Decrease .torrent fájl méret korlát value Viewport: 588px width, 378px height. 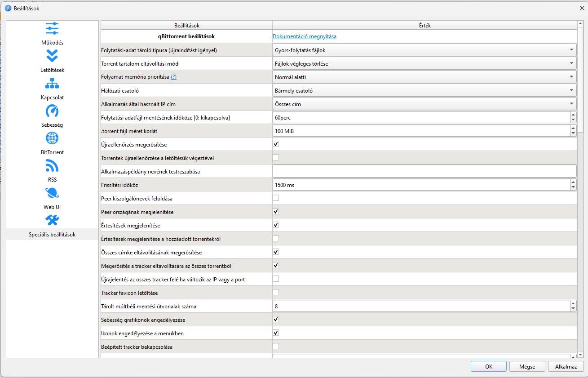point(573,133)
